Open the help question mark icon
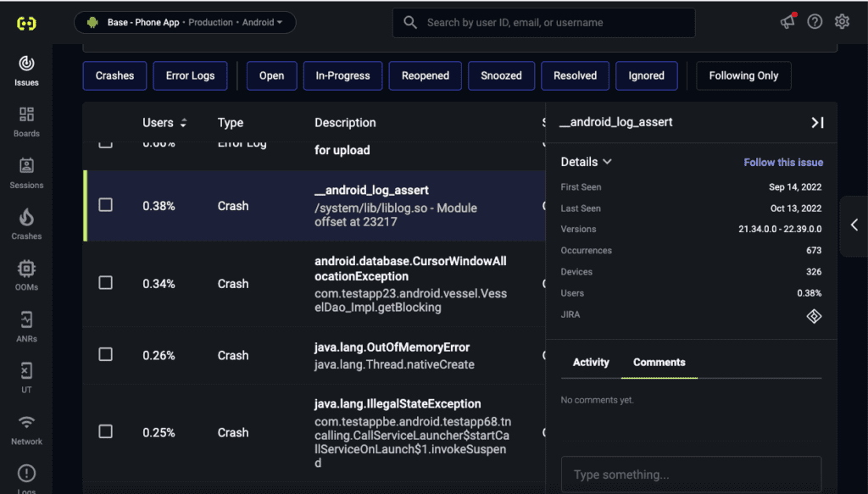868x494 pixels. (815, 21)
